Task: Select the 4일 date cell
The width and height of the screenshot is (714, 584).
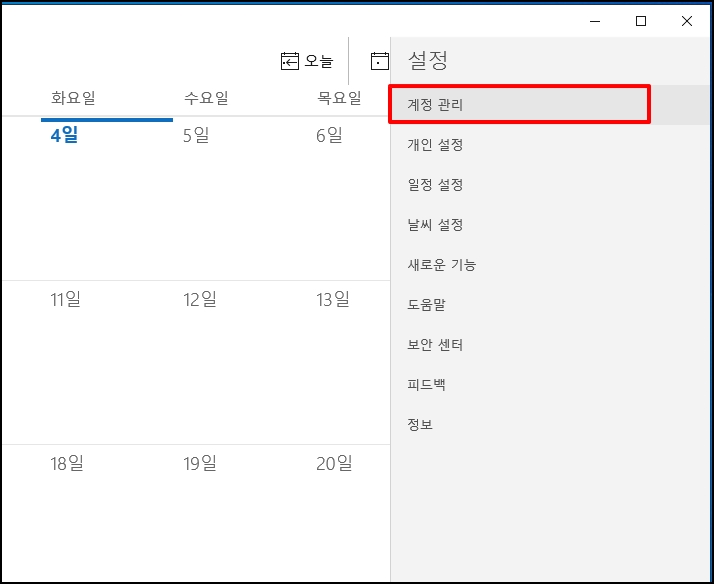Action: pyautogui.click(x=107, y=198)
